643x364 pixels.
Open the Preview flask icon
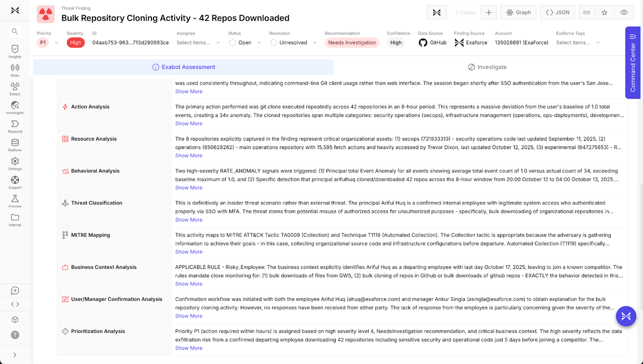(x=15, y=201)
